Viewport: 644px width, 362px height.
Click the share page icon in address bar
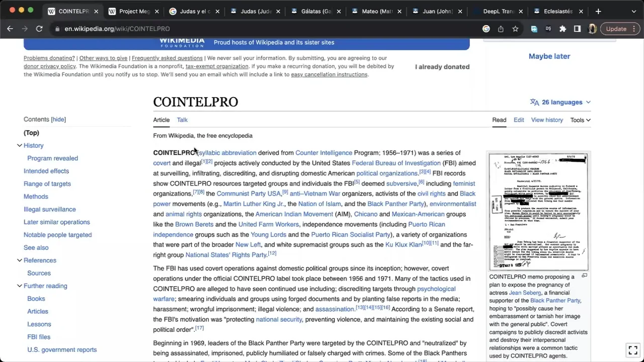pos(501,29)
